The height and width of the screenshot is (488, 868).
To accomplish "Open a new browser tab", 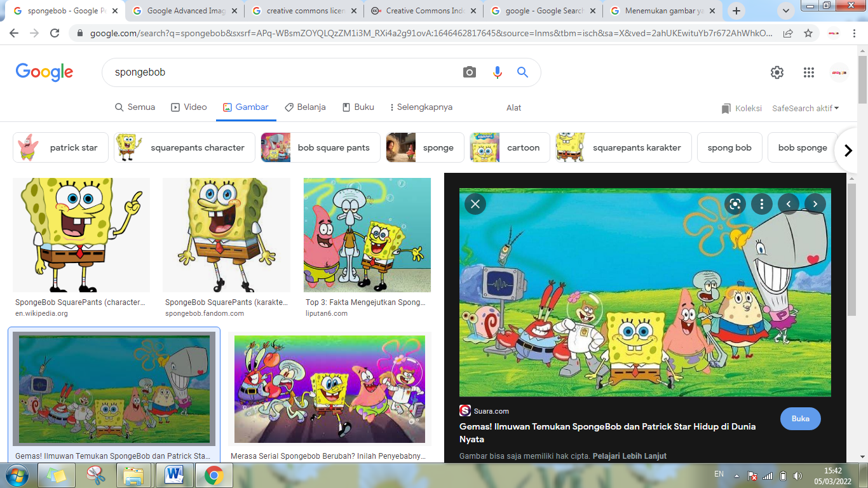I will point(736,11).
